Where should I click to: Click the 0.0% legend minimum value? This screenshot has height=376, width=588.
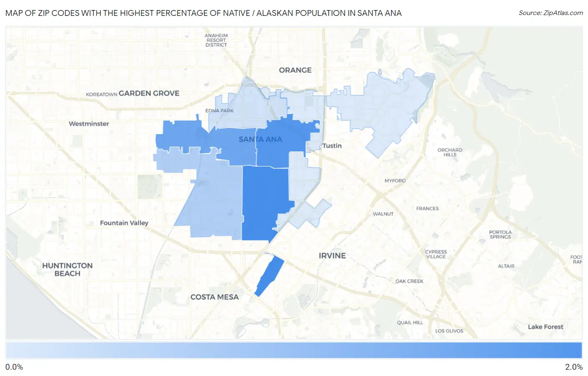tap(14, 367)
